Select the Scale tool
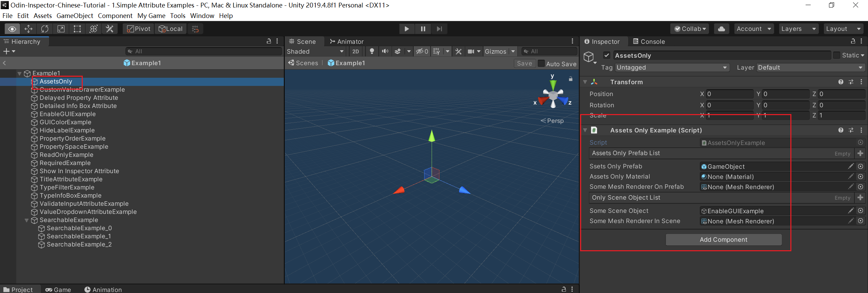The image size is (868, 293). [x=61, y=29]
